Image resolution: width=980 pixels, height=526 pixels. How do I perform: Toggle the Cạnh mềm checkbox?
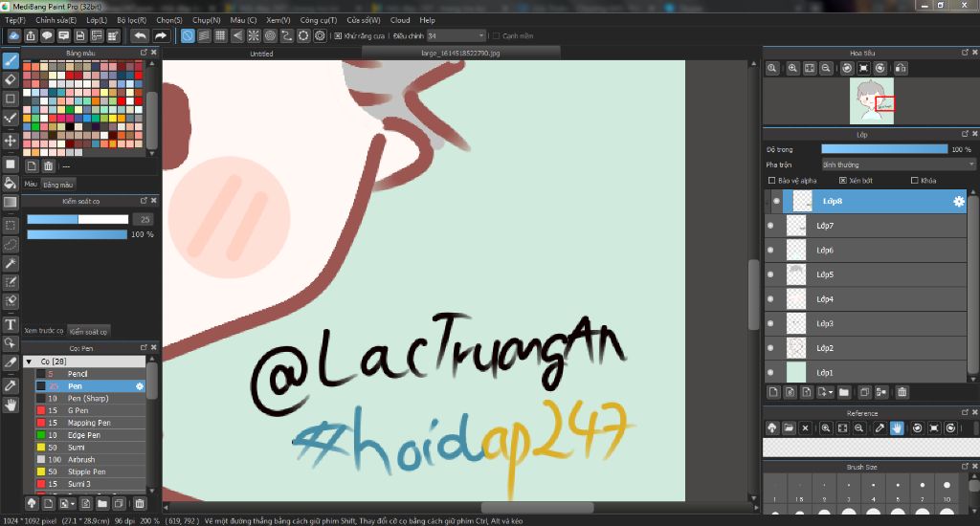[x=497, y=36]
